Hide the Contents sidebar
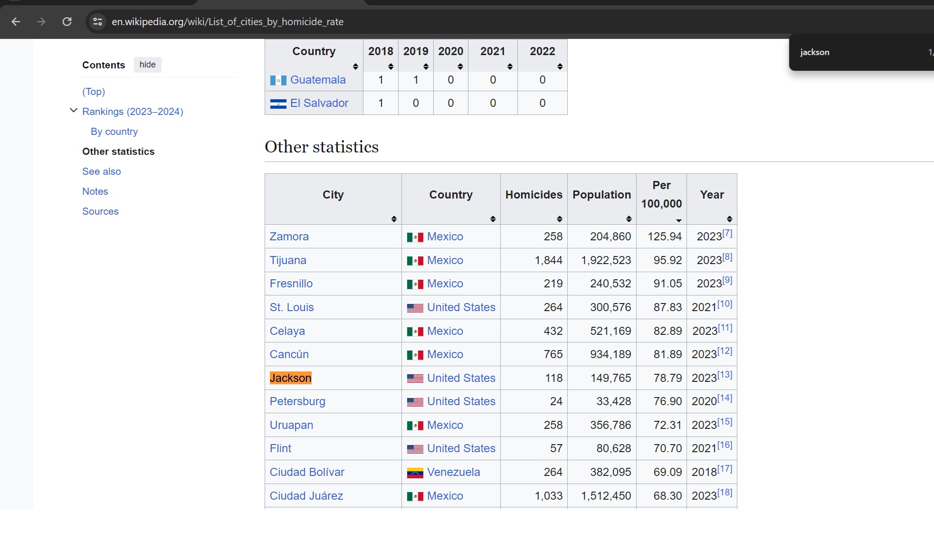This screenshot has height=560, width=934. coord(147,65)
